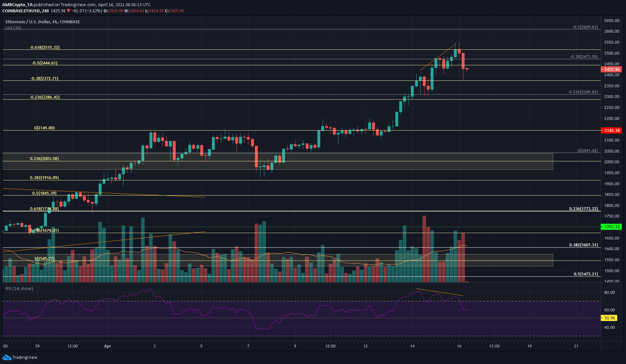Screen dimensions: 626x364
Task: Click the red price tag 2145.18
Action: click(611, 131)
